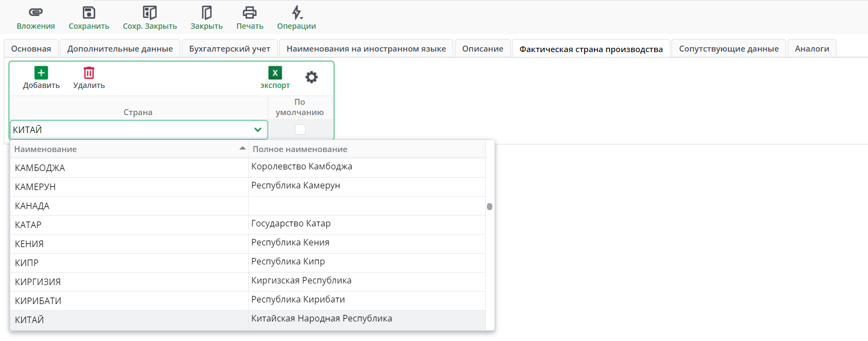868x341 pixels.
Task: Export table via Excel экспорт icon
Action: (275, 73)
